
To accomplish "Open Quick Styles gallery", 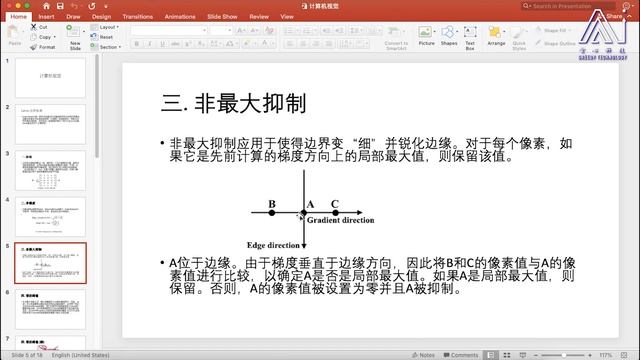I will click(x=519, y=38).
